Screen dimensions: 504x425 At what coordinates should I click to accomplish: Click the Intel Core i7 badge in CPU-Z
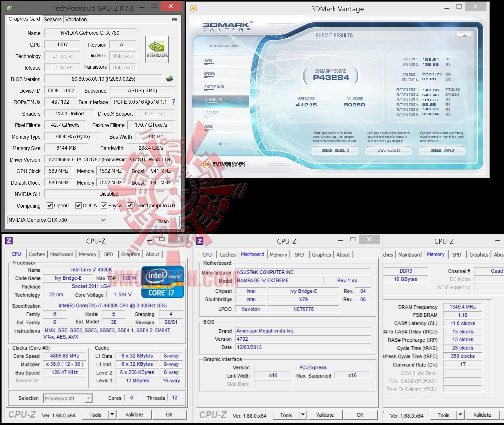point(163,282)
